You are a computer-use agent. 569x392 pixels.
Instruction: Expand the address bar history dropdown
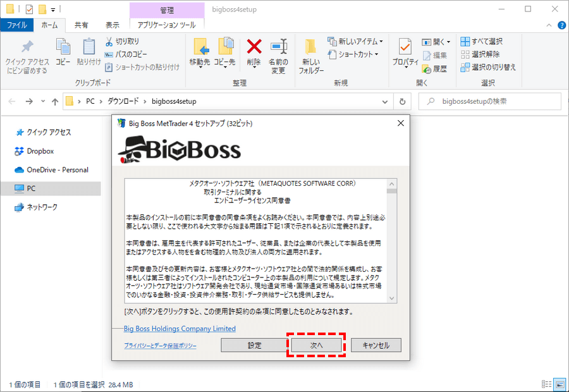(x=385, y=102)
